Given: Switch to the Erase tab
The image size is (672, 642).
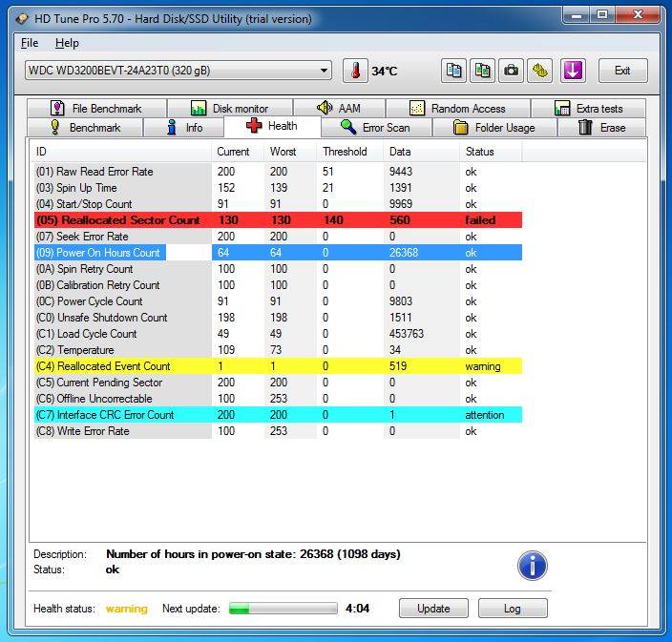Looking at the screenshot, I should (x=601, y=128).
